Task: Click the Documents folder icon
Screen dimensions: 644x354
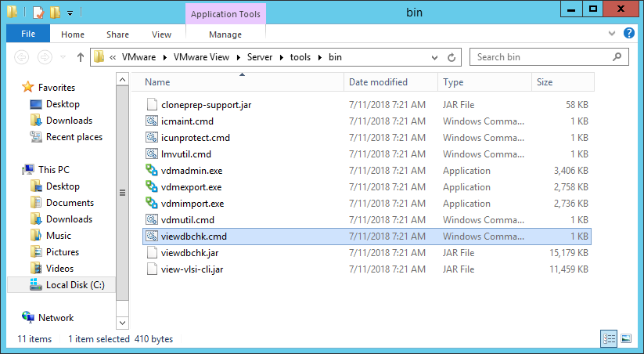Action: click(x=36, y=202)
